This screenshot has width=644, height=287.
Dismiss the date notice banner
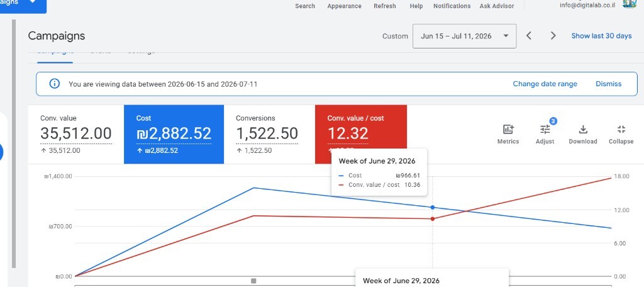click(608, 84)
